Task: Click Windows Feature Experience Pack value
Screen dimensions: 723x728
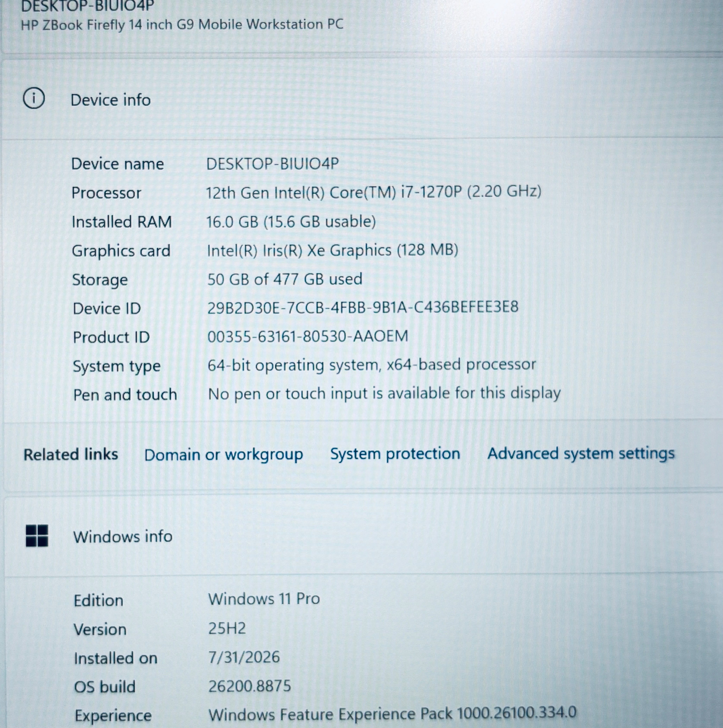Action: tap(392, 714)
